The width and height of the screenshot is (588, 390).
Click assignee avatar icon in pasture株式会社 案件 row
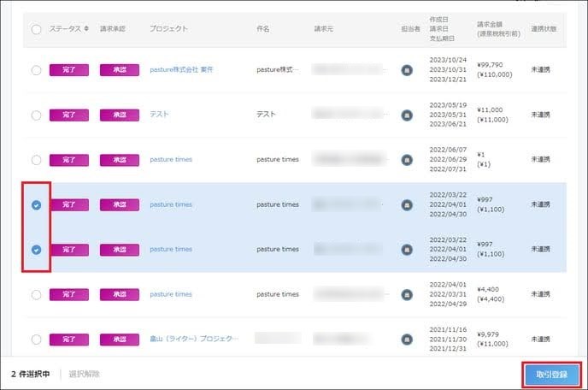407,70
